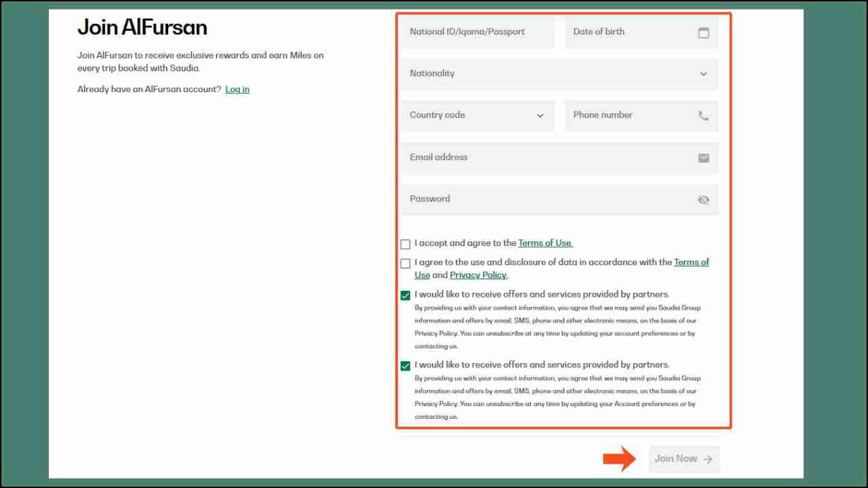This screenshot has width=868, height=488.
Task: Click the envelope icon in Email address field
Action: pos(703,158)
